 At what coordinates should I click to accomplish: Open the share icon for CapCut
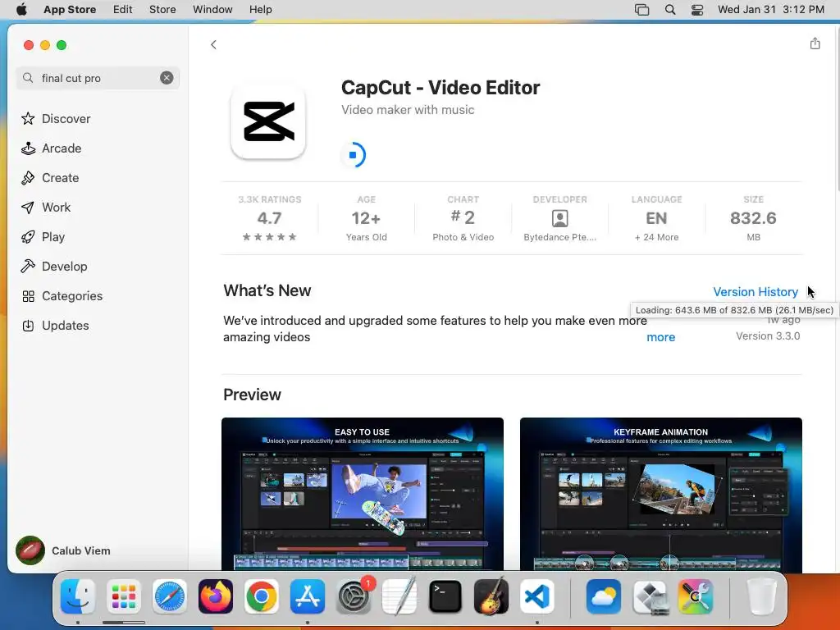(x=815, y=43)
